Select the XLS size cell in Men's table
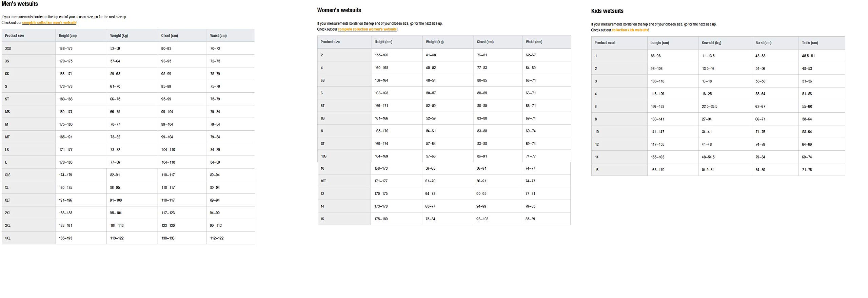This screenshot has width=868, height=298. point(28,175)
